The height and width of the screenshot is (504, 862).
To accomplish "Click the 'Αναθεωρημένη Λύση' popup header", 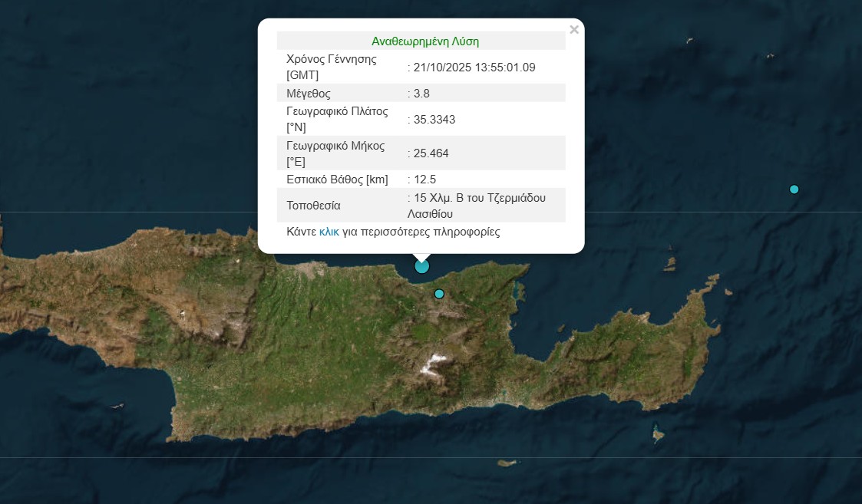I will point(424,41).
